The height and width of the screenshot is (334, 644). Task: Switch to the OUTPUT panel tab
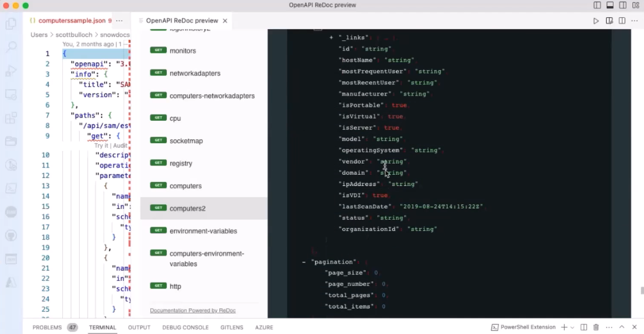[139, 327]
